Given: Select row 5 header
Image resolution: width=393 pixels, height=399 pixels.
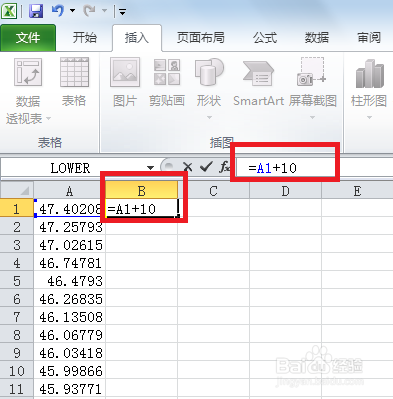Looking at the screenshot, I should [17, 281].
